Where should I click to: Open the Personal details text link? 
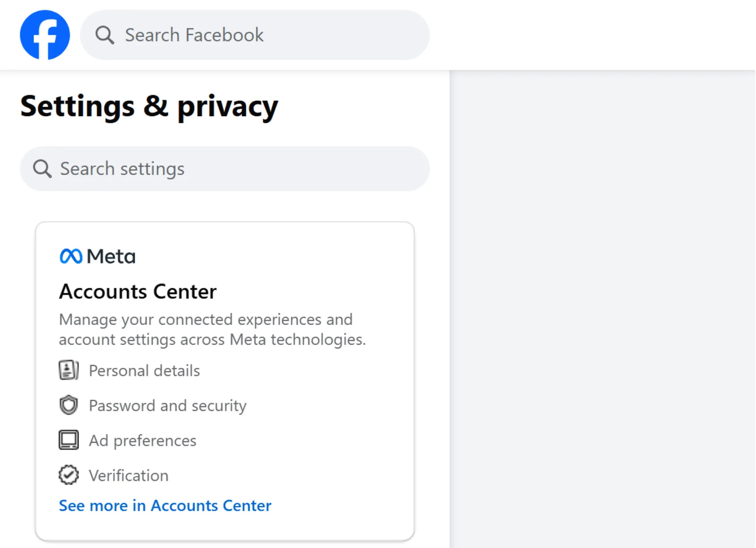[x=144, y=371]
